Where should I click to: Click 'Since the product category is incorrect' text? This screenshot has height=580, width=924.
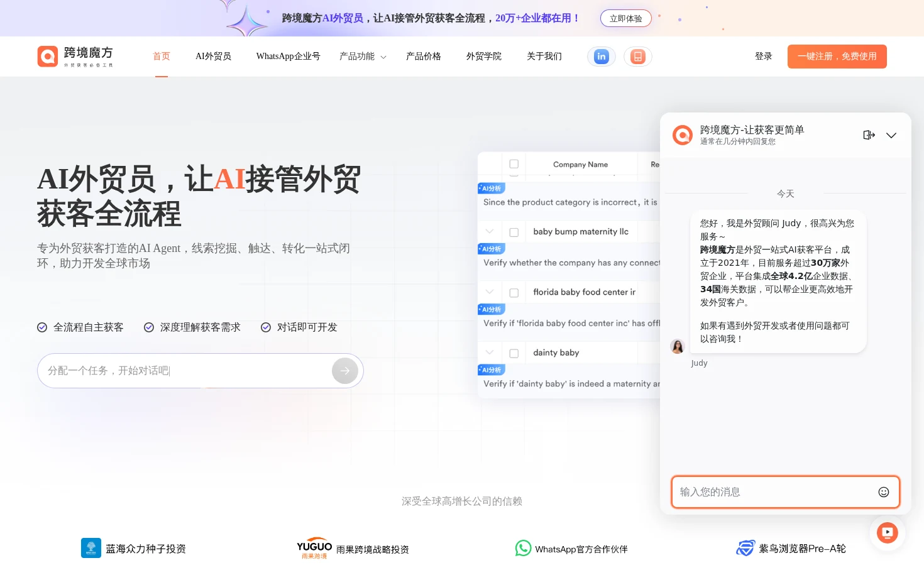[x=570, y=202]
